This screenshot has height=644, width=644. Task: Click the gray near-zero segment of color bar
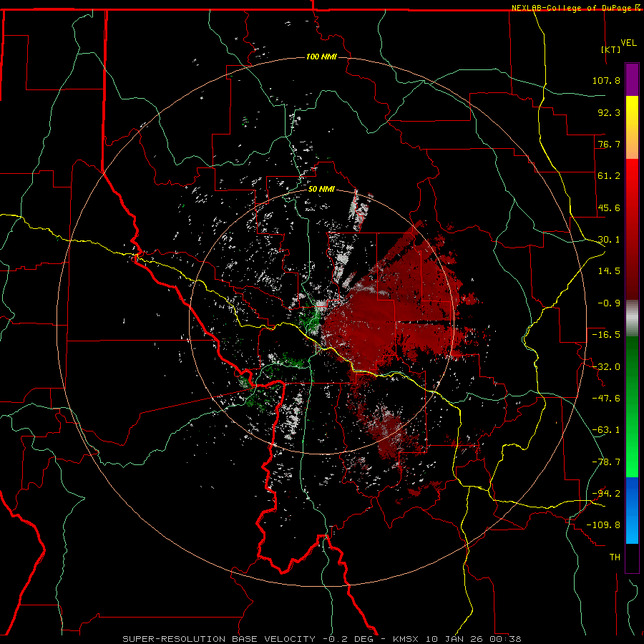[x=632, y=318]
